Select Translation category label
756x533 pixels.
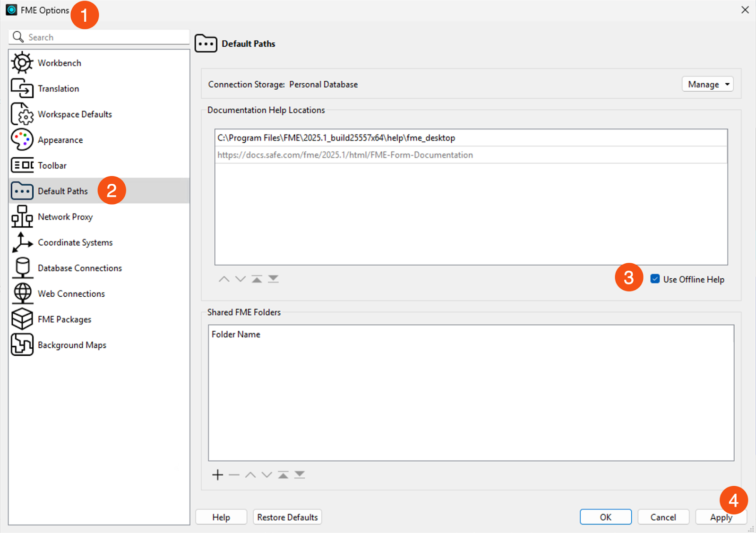pyautogui.click(x=59, y=88)
